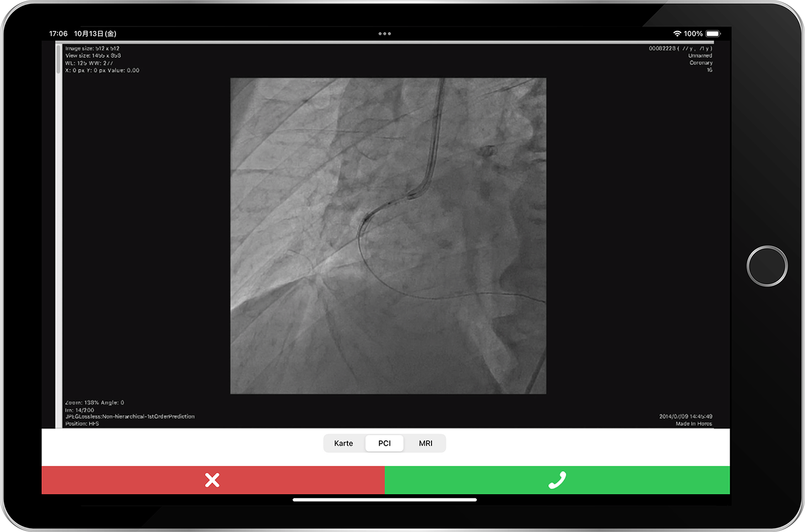Click the WL/WW window level text
This screenshot has height=532, width=805.
89,63
